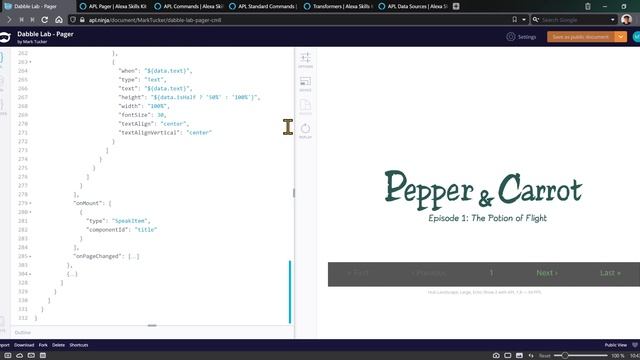Screen dimensions: 640x360
Task: Click the browser zoom slider handle
Action: point(565,356)
